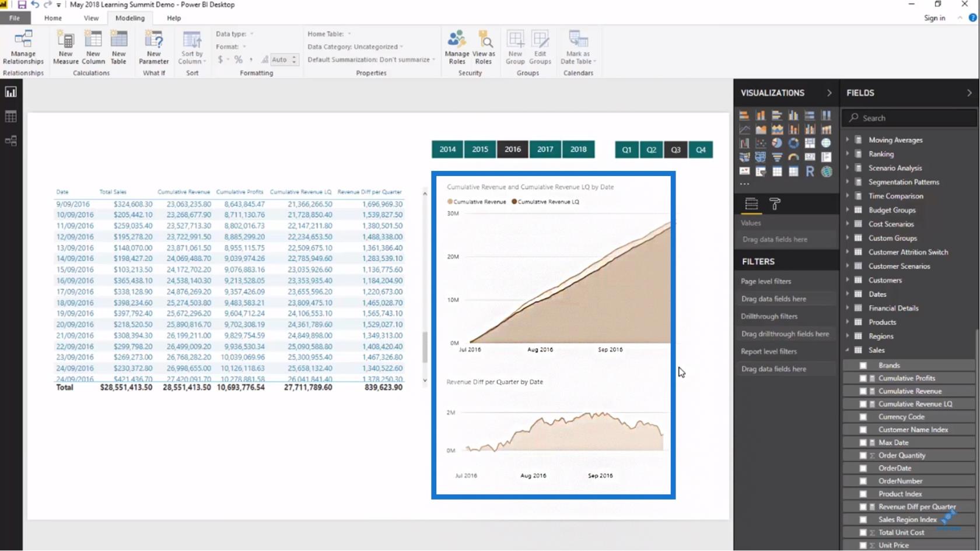Select the Pie chart visual
This screenshot has height=551, width=980.
point(777,143)
